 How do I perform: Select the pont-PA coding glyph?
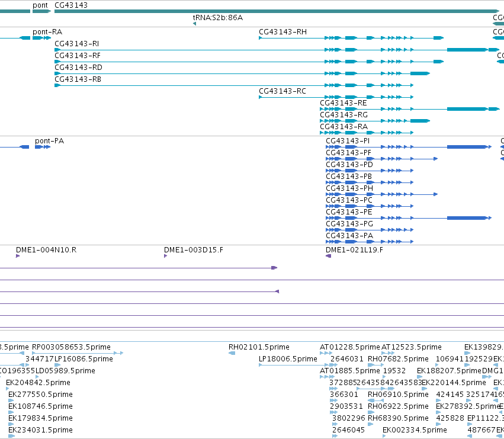(43, 147)
